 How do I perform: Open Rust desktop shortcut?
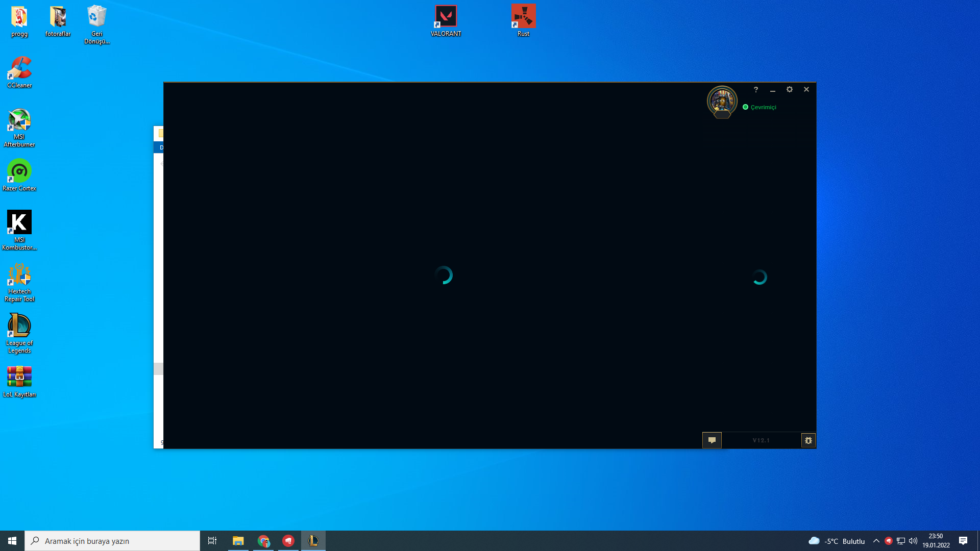pyautogui.click(x=523, y=21)
